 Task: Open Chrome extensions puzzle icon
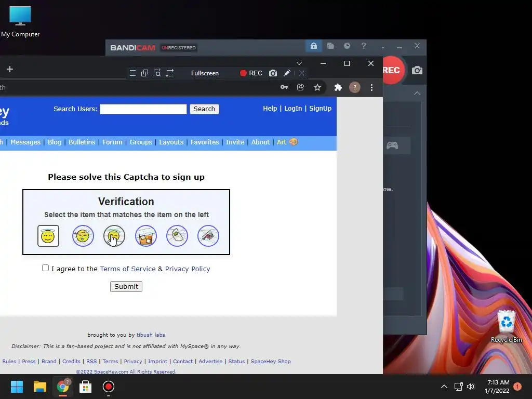click(x=338, y=87)
